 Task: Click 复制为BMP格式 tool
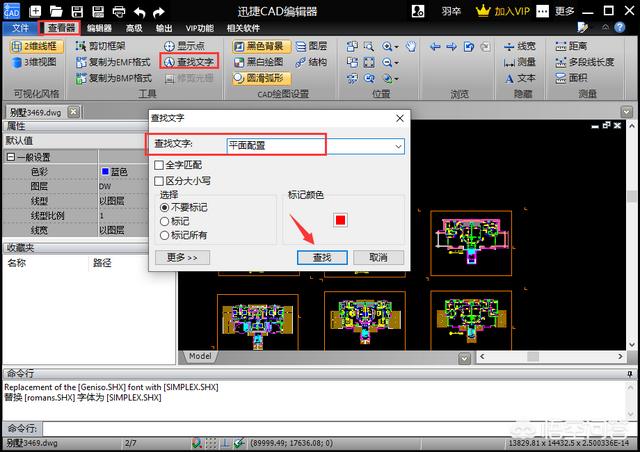point(114,78)
